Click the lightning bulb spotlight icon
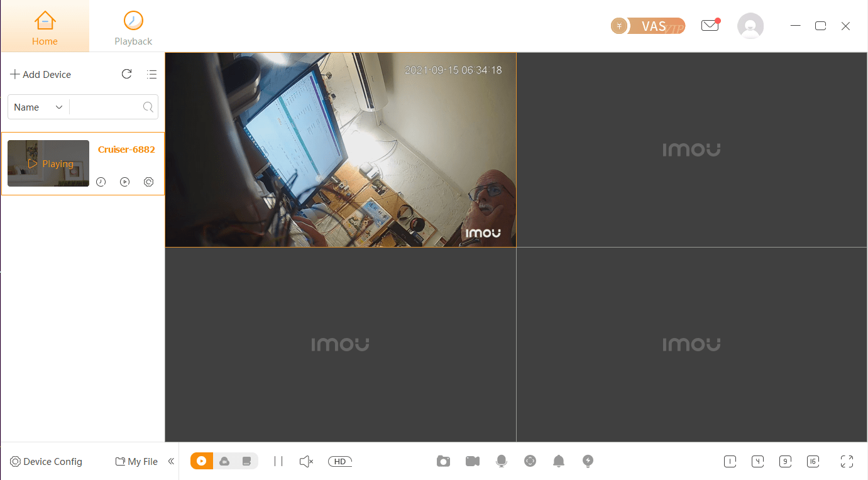This screenshot has height=480, width=868. pyautogui.click(x=588, y=461)
